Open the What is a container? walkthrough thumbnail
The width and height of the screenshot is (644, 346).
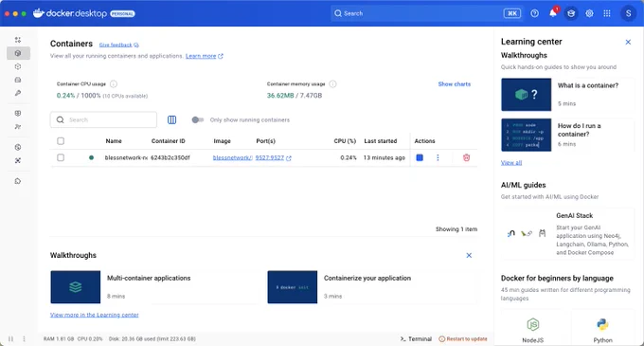tap(527, 95)
